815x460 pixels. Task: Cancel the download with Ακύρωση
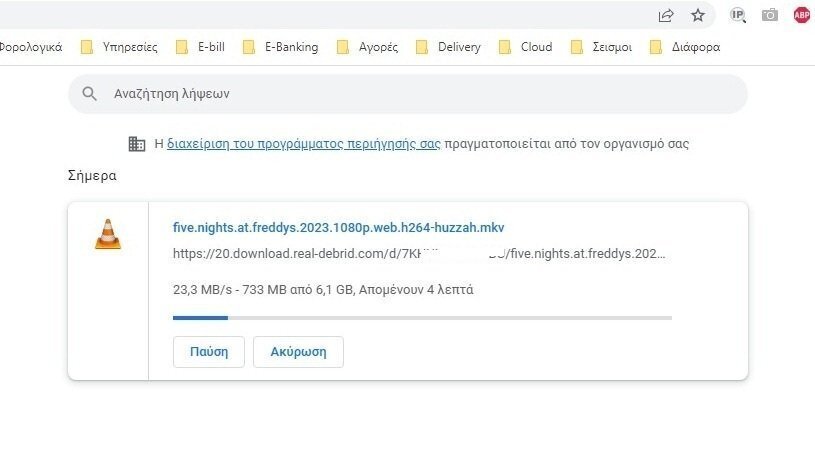[298, 352]
